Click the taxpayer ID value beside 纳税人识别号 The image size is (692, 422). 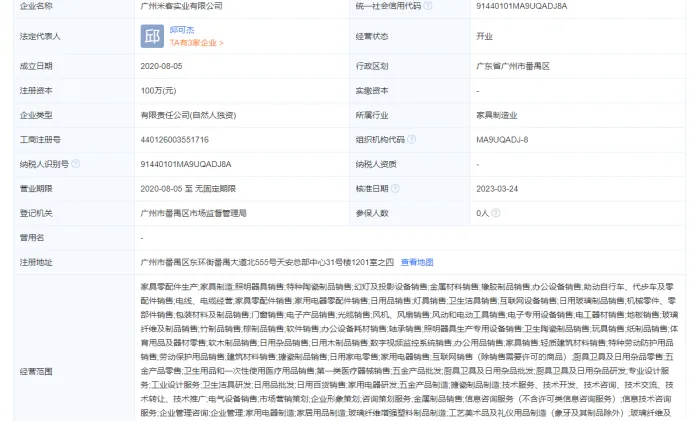[x=186, y=164]
